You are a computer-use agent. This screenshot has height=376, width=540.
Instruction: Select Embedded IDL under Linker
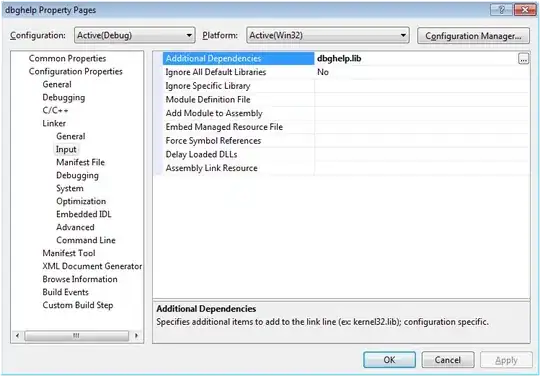tap(84, 214)
